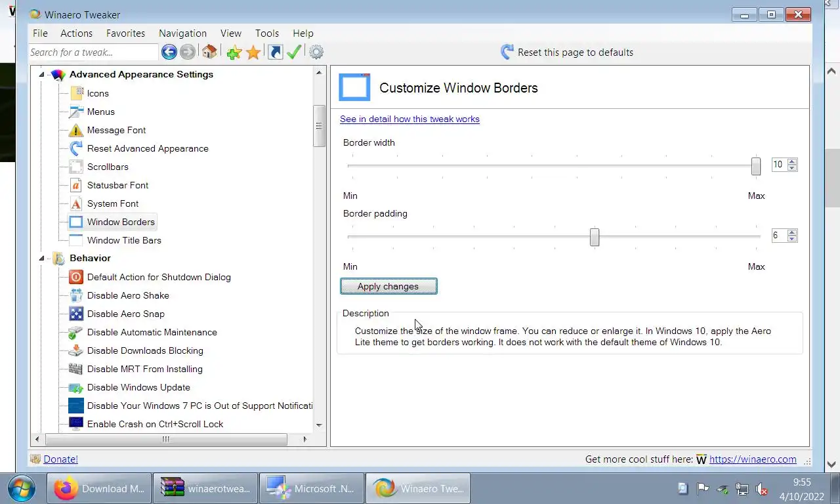Click the Reset Advanced Appearance icon
The height and width of the screenshot is (504, 840).
point(76,148)
